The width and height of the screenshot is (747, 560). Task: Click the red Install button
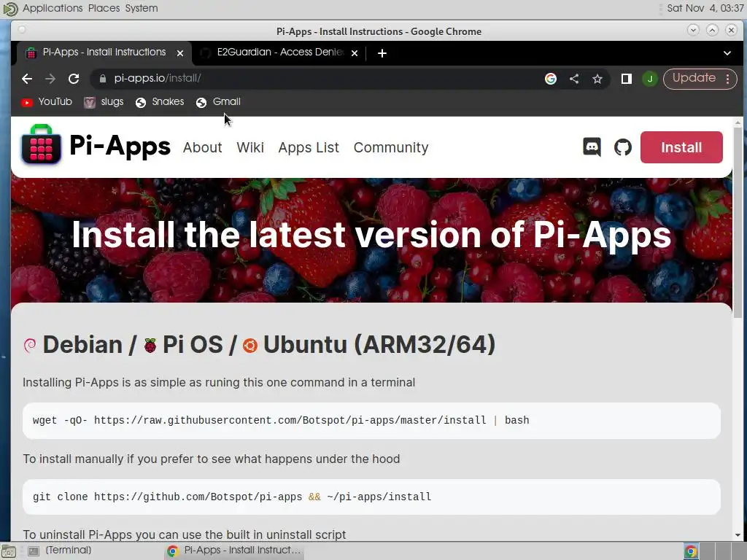point(681,147)
